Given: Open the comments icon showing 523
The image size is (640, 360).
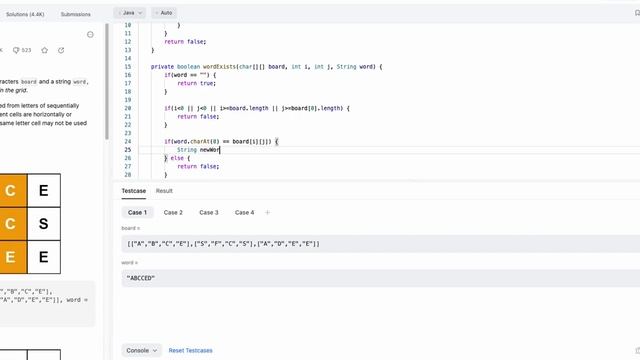Looking at the screenshot, I should pyautogui.click(x=22, y=50).
